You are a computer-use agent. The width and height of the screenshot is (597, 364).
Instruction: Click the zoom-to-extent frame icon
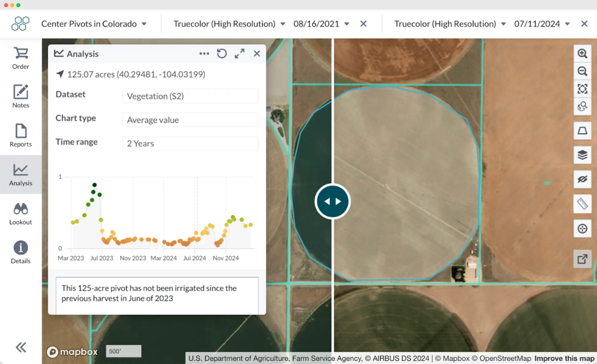582,89
